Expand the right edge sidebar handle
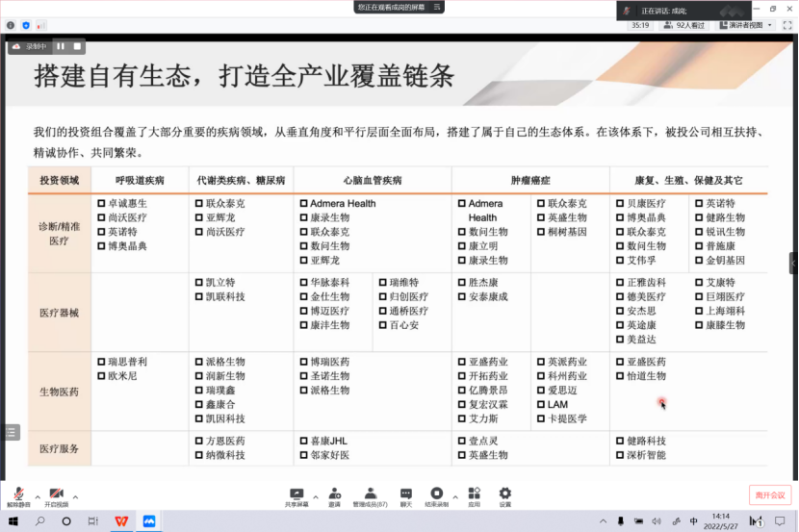Viewport: 799px width, 532px height. [794, 264]
